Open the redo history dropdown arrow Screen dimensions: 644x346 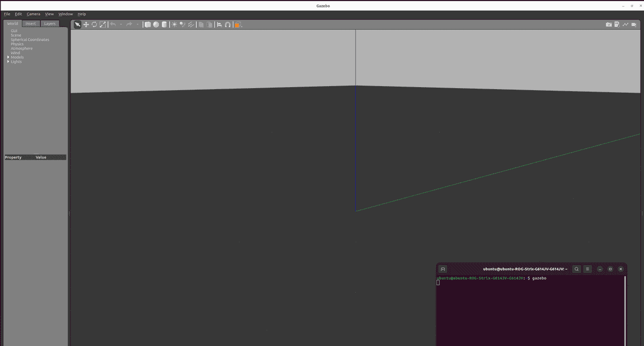coord(137,24)
